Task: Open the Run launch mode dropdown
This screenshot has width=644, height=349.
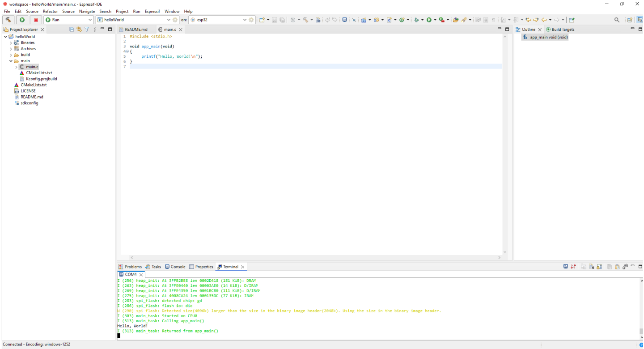Action: 90,20
